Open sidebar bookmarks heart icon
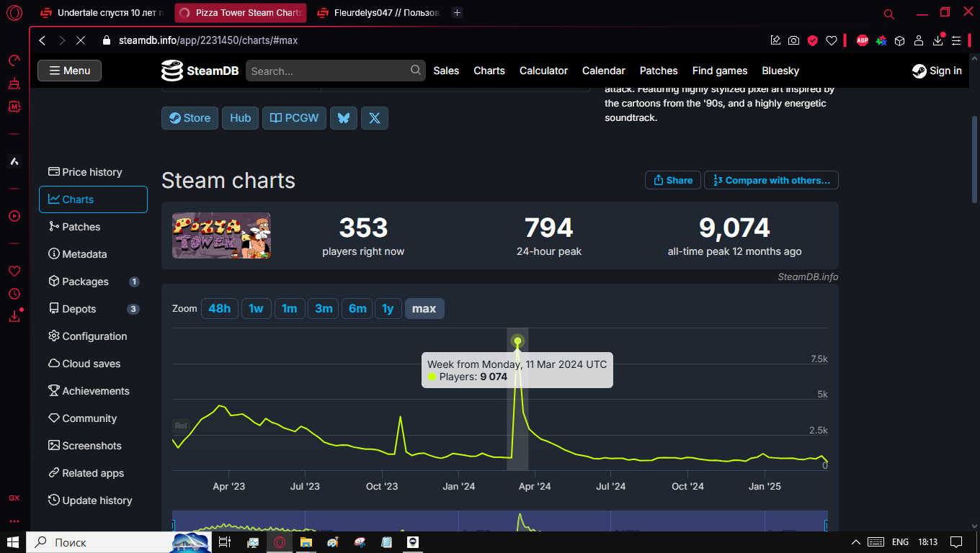 pos(14,271)
